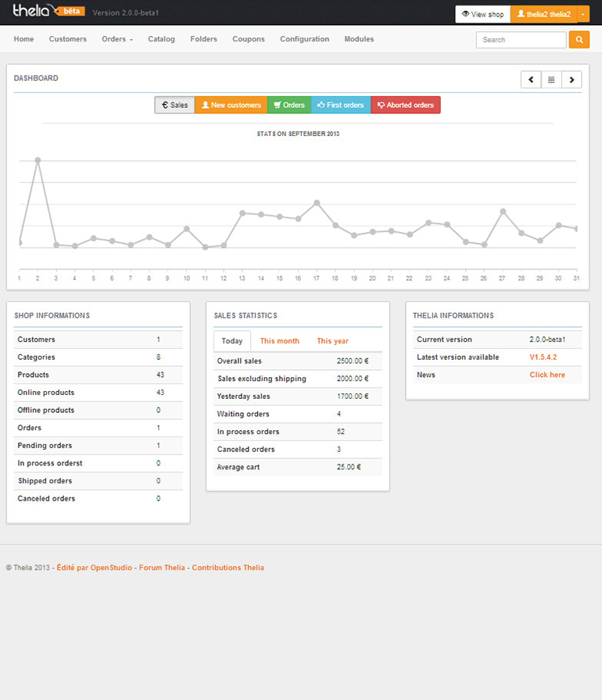Click the Thelia logo in header

[x=31, y=11]
